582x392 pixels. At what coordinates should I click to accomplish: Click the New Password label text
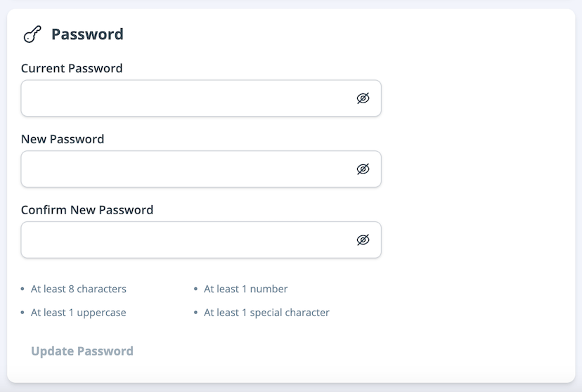click(63, 139)
